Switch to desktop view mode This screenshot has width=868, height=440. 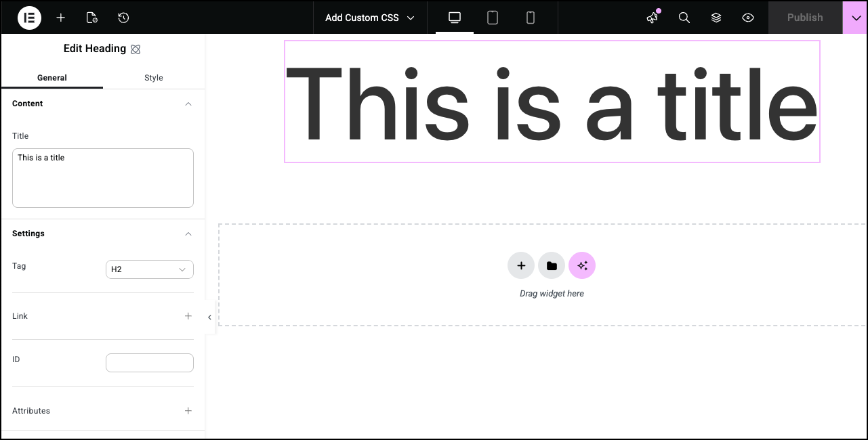455,18
